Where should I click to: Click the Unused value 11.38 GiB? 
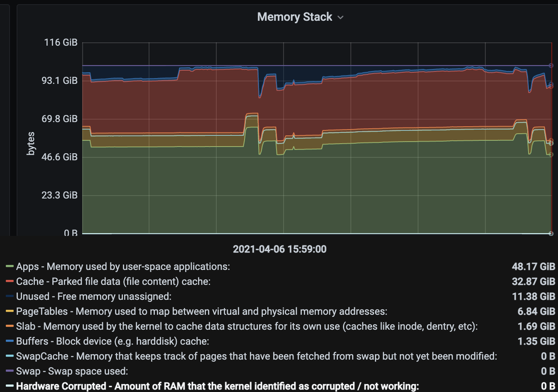point(534,296)
